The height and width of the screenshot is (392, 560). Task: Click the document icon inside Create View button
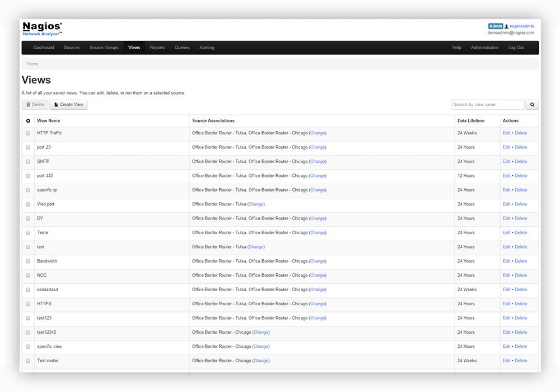57,104
